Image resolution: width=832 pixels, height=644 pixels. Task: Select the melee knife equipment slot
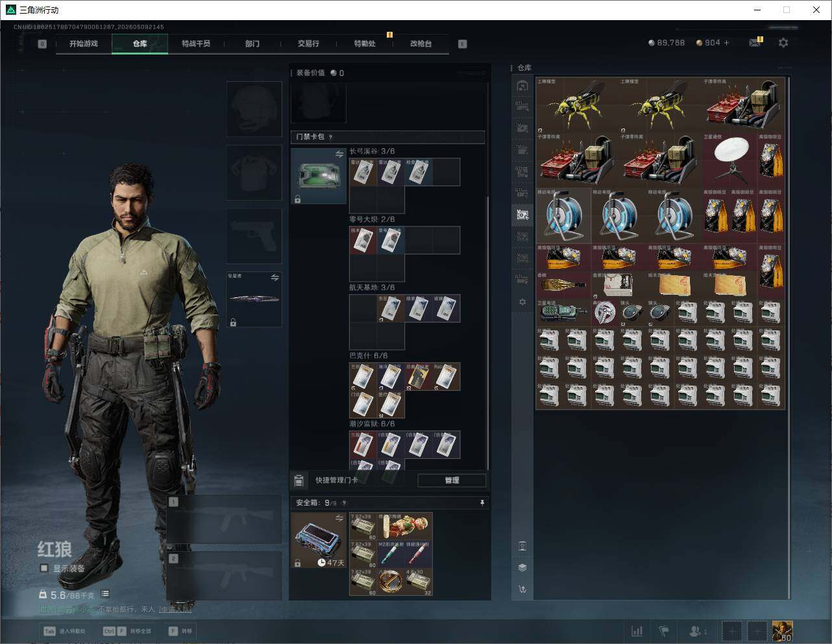(254, 299)
